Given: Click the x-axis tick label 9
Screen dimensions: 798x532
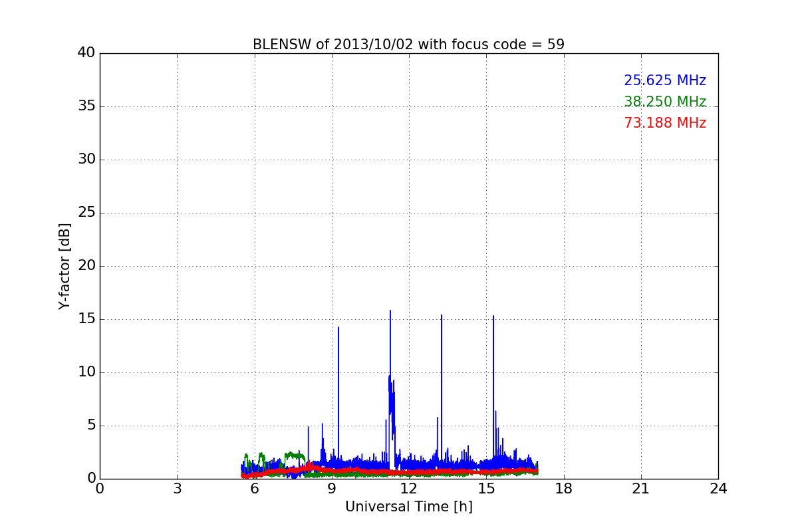Looking at the screenshot, I should pyautogui.click(x=332, y=489).
